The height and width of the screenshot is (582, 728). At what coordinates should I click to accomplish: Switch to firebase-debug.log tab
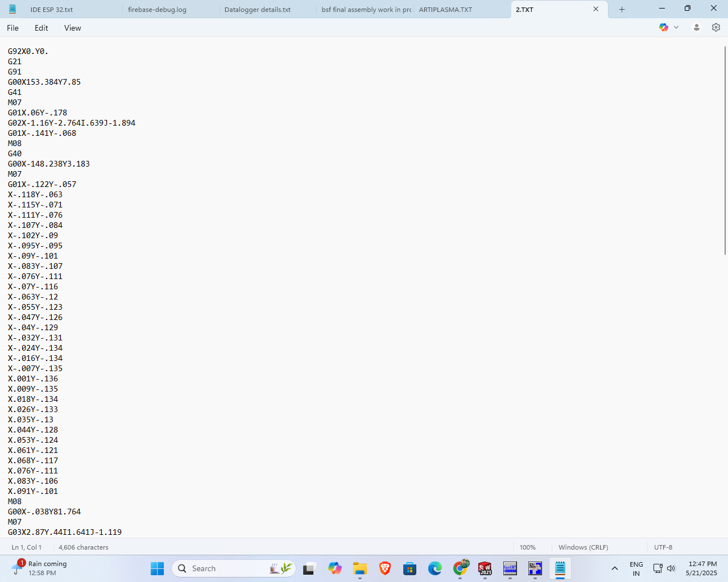pos(171,10)
